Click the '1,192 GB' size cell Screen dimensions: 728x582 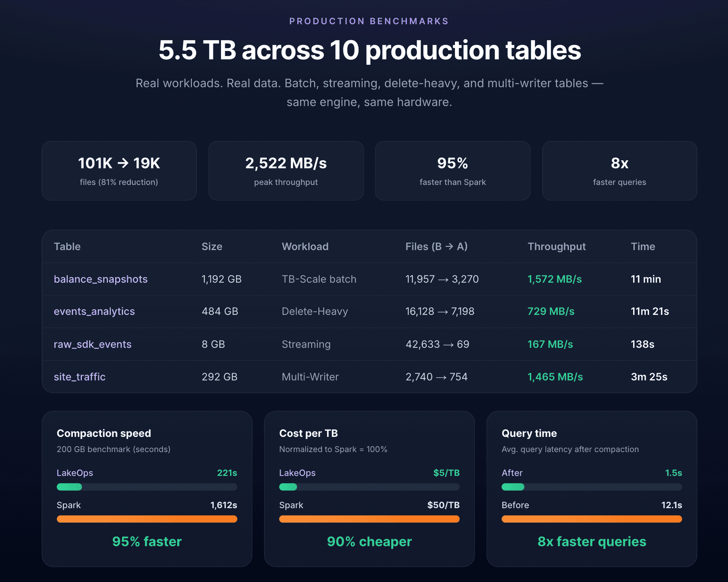tap(221, 279)
